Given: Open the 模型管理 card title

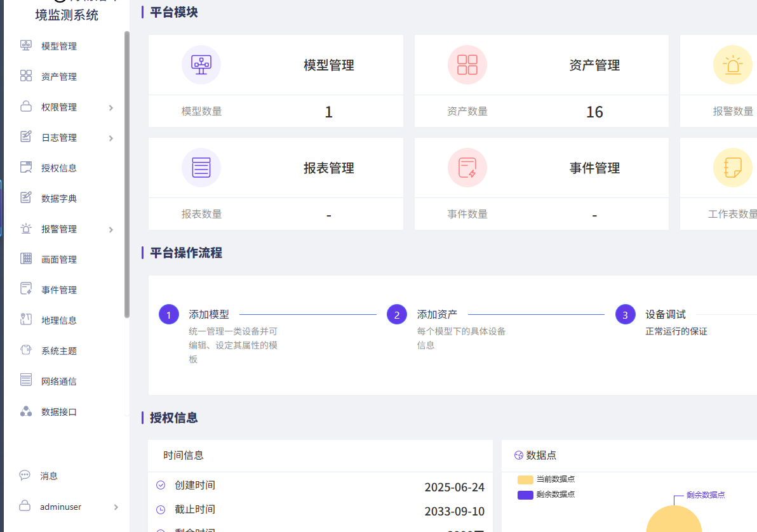Looking at the screenshot, I should [x=329, y=65].
